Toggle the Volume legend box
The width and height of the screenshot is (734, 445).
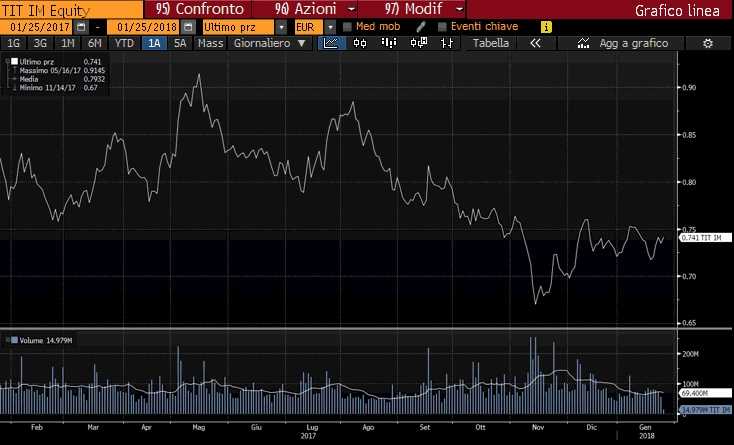[15, 340]
